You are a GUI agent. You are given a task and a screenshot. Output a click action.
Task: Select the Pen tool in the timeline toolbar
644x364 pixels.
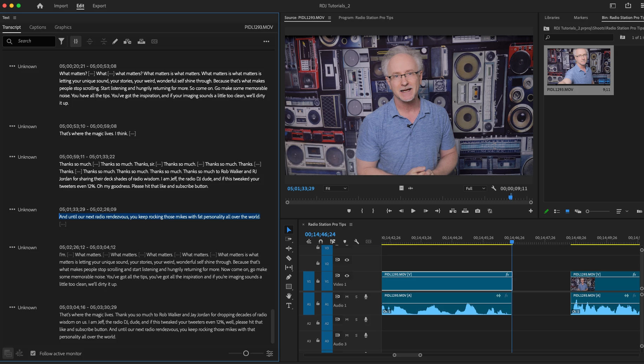point(289,277)
